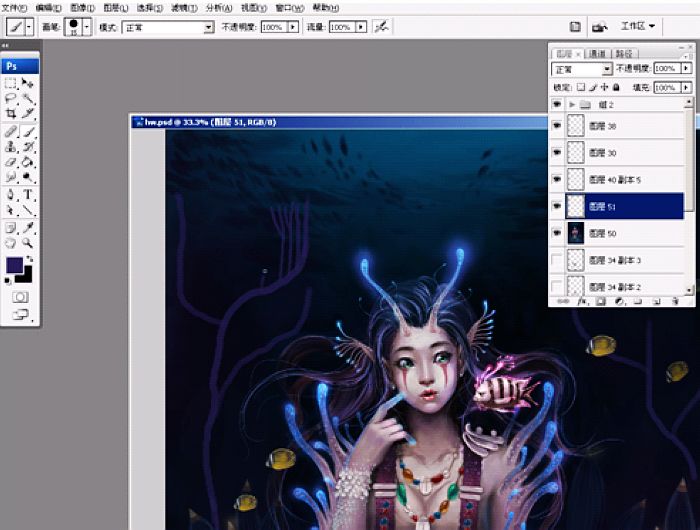The width and height of the screenshot is (700, 530).
Task: Open the 文件 menu
Action: pyautogui.click(x=14, y=8)
